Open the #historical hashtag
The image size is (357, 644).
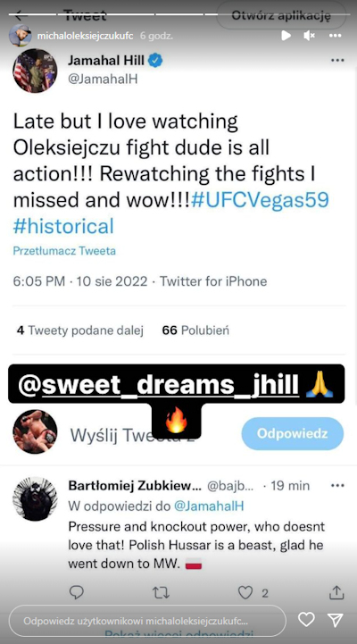tap(63, 226)
